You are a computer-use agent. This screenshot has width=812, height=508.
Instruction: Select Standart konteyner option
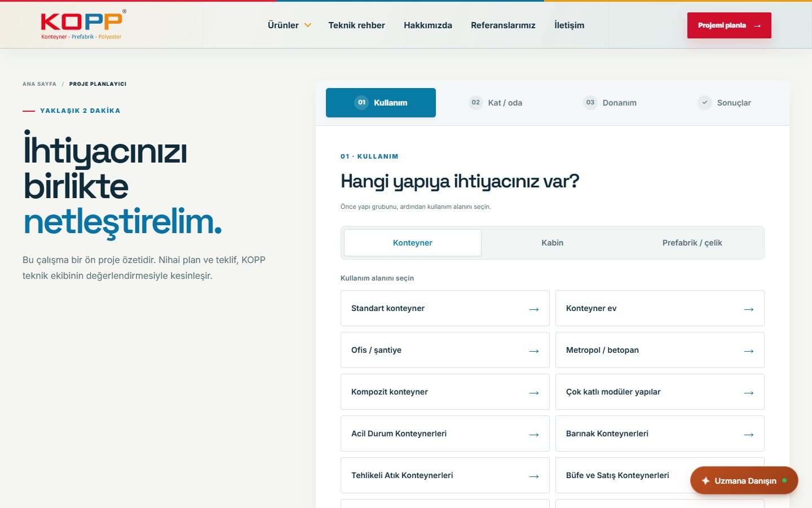(445, 308)
